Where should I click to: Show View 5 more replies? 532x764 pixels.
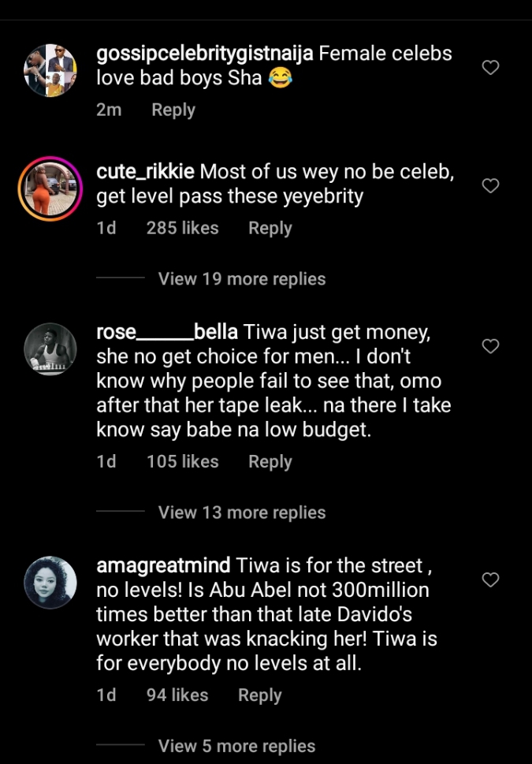point(236,746)
